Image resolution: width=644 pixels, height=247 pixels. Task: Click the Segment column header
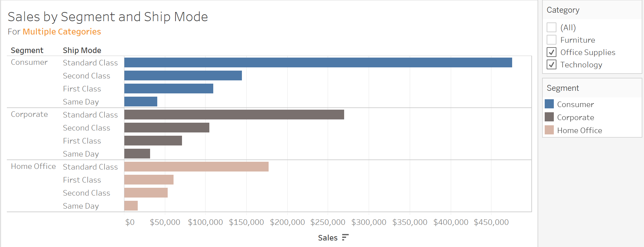27,50
